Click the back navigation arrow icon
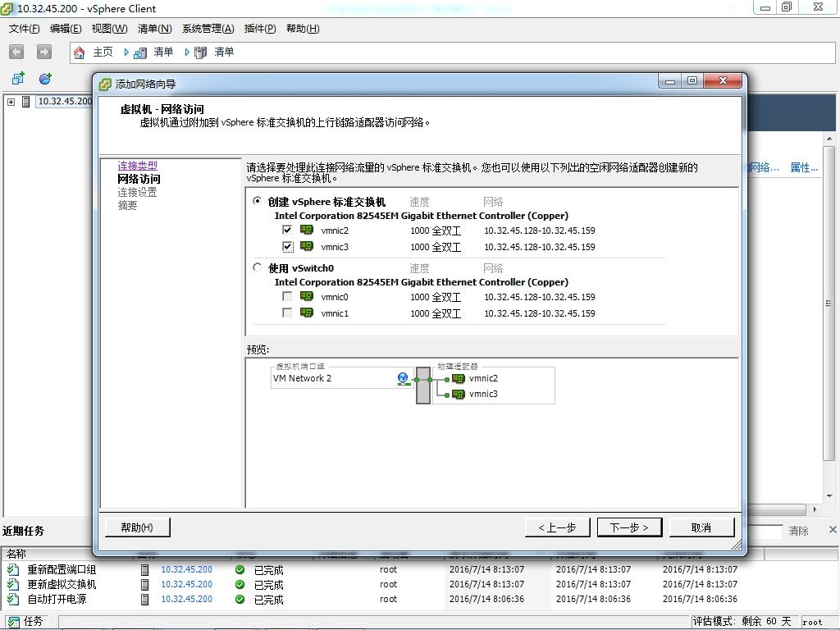The height and width of the screenshot is (630, 840). (x=16, y=52)
